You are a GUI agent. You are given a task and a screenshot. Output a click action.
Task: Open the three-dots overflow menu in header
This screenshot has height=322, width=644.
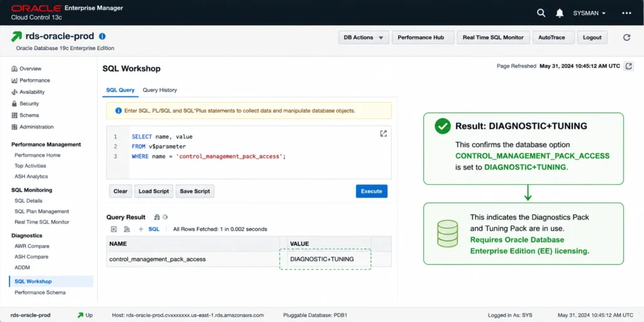click(626, 13)
